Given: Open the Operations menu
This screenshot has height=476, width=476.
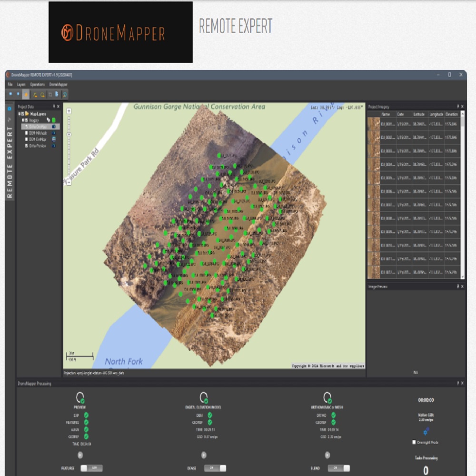Looking at the screenshot, I should (x=37, y=84).
